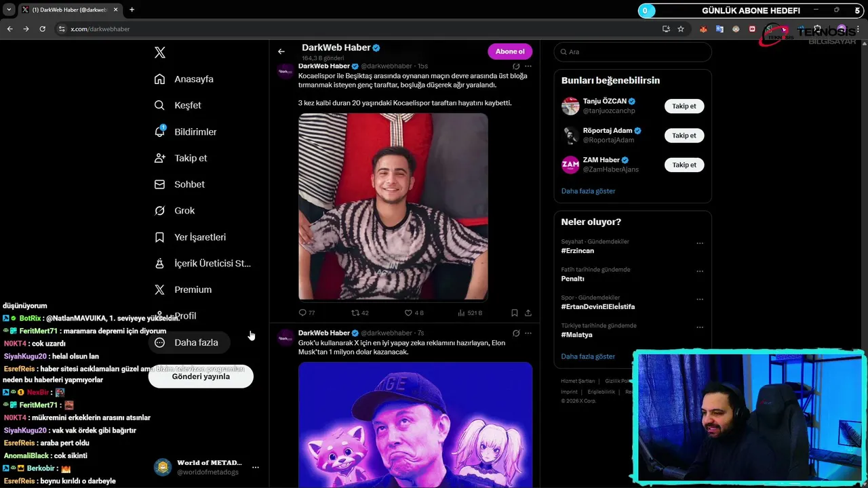View site information icon in address bar
This screenshot has width=868, height=488.
[62, 29]
